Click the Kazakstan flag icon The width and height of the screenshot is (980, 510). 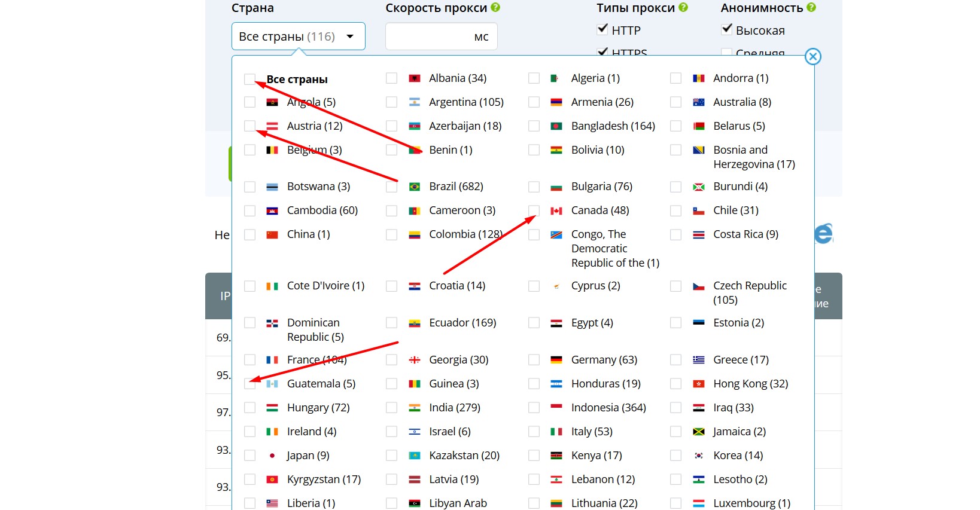pyautogui.click(x=415, y=456)
